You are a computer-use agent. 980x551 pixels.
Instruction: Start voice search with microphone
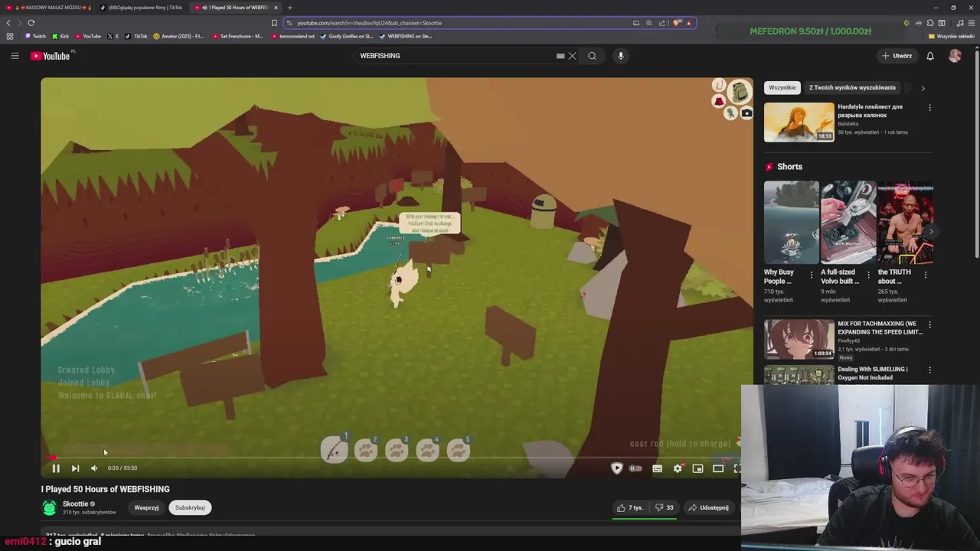(621, 56)
